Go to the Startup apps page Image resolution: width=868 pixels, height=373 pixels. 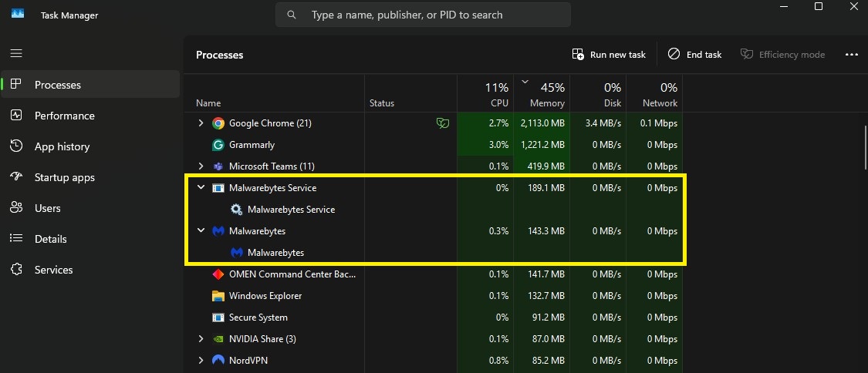click(x=90, y=177)
